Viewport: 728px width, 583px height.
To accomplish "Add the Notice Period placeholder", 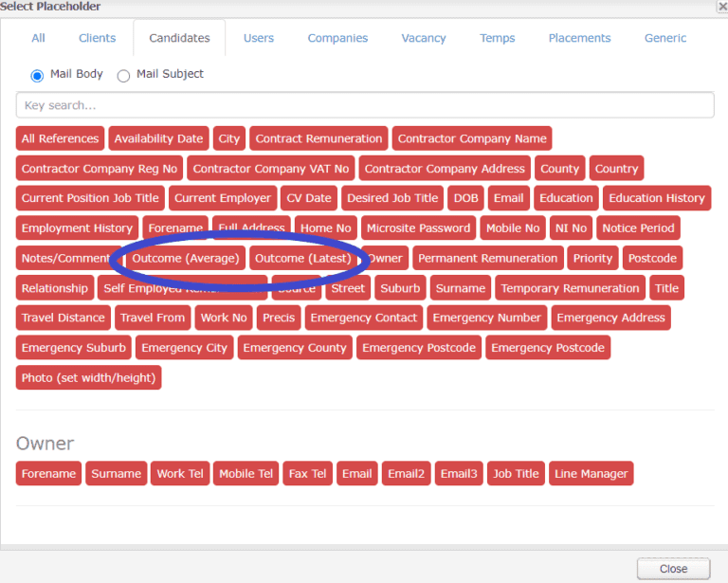I will (x=638, y=228).
